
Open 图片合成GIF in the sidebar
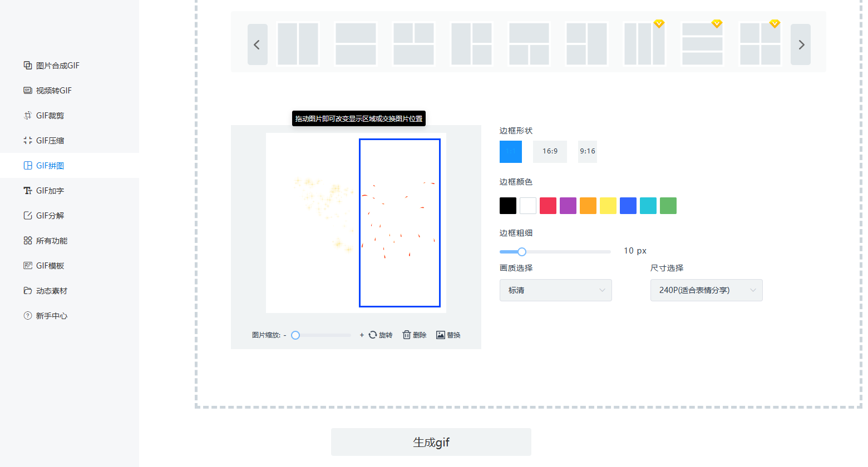[52, 66]
